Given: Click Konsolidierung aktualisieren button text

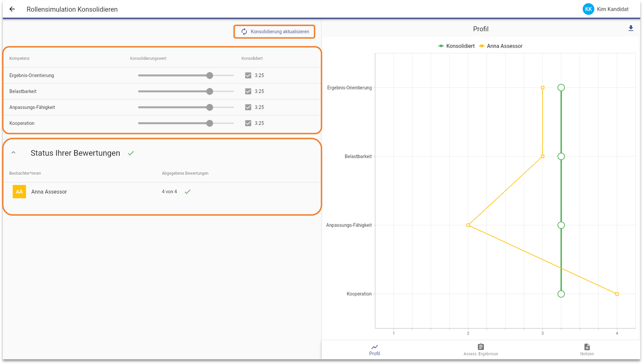Looking at the screenshot, I should pyautogui.click(x=280, y=31).
